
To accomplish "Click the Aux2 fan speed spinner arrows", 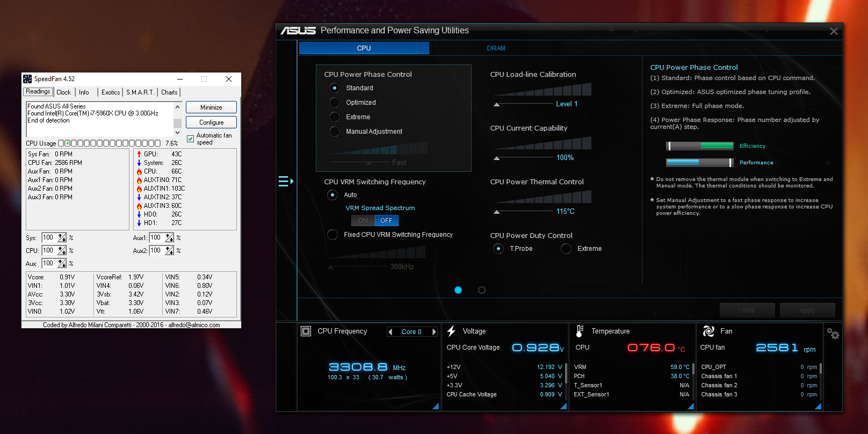I will [170, 250].
